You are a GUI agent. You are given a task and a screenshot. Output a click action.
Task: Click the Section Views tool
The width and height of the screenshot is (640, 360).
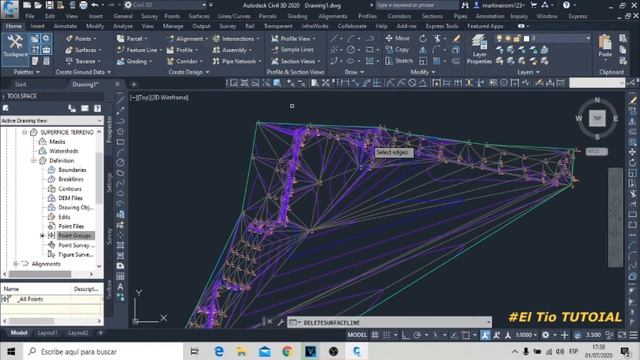click(x=296, y=61)
